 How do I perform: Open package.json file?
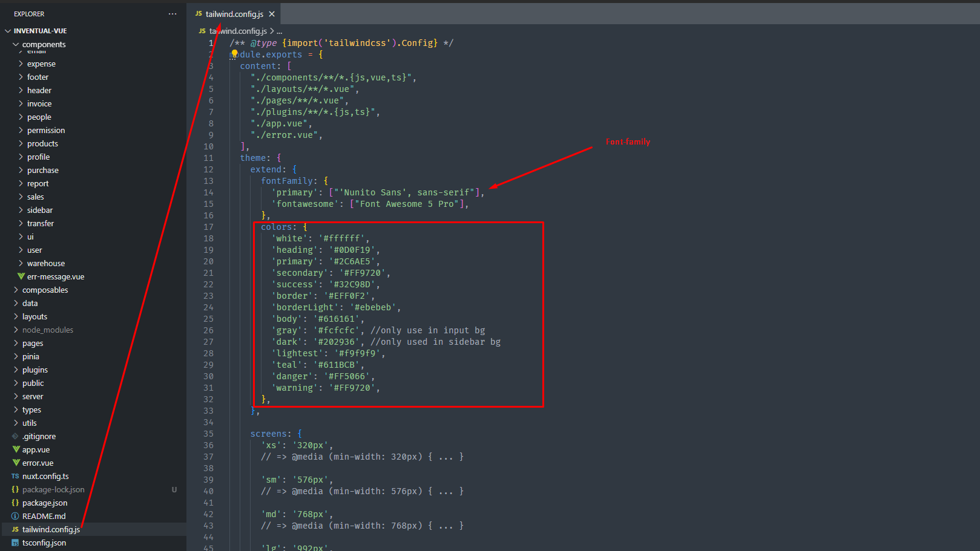tap(45, 503)
